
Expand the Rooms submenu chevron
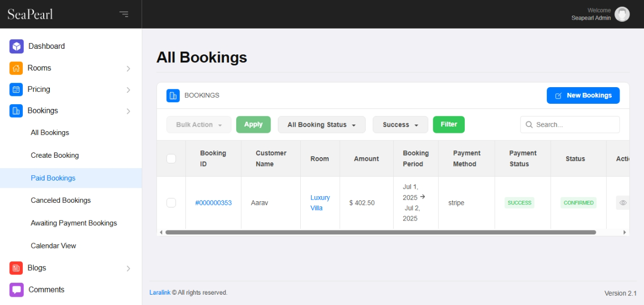click(128, 68)
